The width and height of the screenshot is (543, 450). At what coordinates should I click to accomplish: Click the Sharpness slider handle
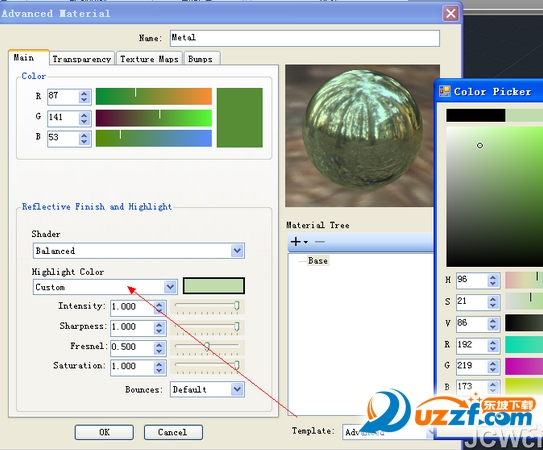click(x=237, y=326)
